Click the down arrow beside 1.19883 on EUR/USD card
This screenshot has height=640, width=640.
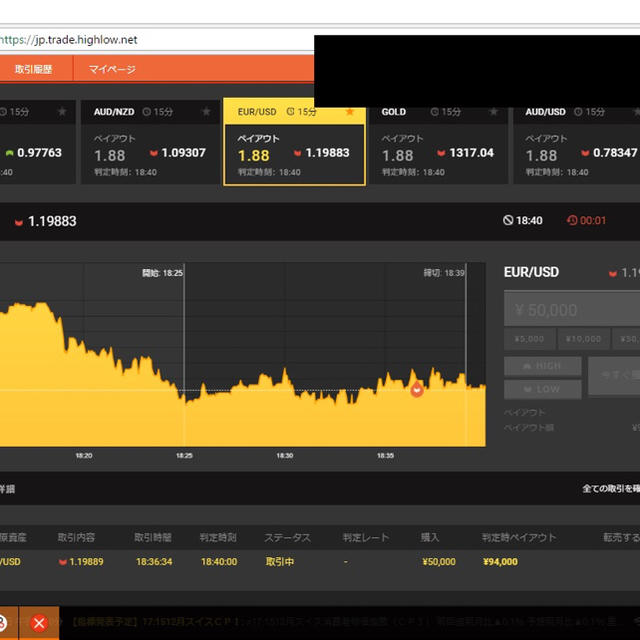298,153
